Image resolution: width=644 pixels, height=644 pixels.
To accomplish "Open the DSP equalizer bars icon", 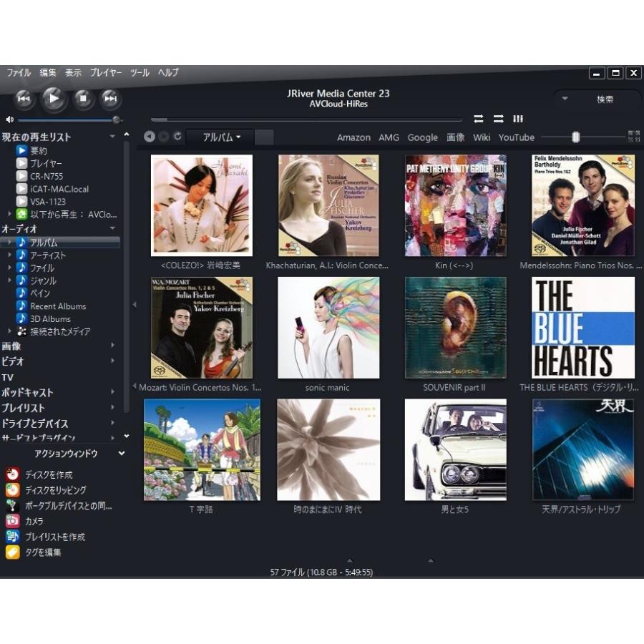I will [x=518, y=119].
